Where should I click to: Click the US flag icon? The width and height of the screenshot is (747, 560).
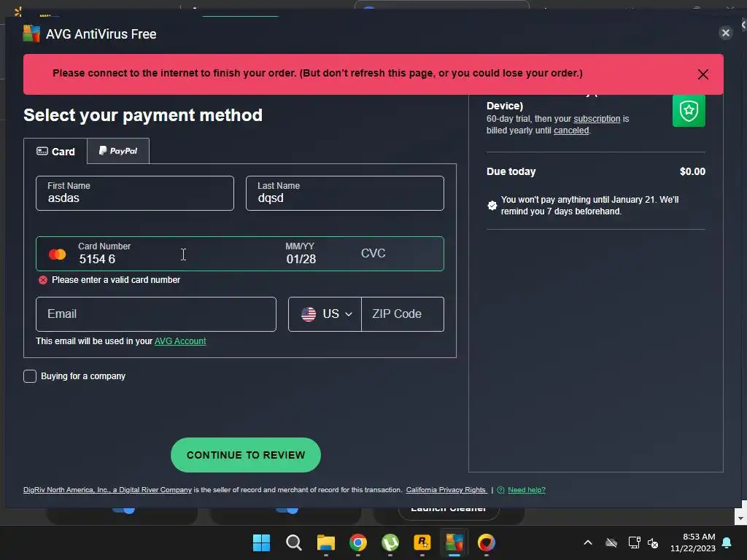[309, 314]
